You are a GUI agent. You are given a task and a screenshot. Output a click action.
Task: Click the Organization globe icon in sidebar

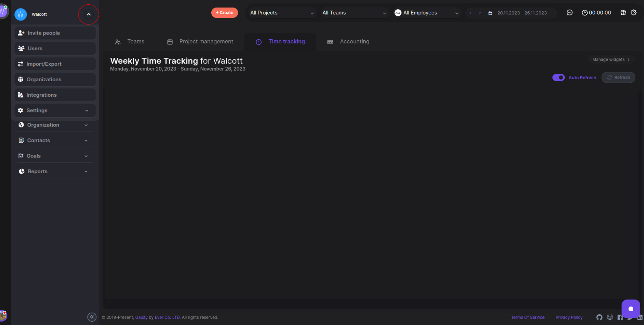point(21,125)
